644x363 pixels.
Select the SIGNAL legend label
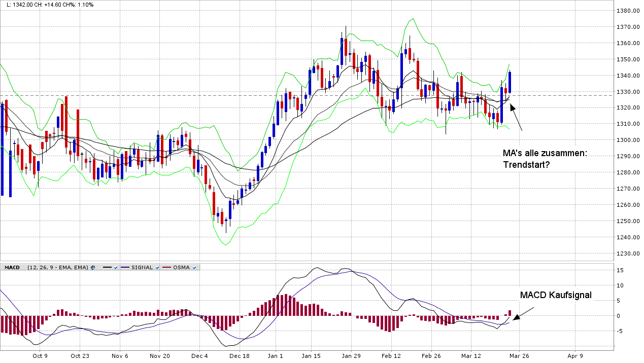142,267
